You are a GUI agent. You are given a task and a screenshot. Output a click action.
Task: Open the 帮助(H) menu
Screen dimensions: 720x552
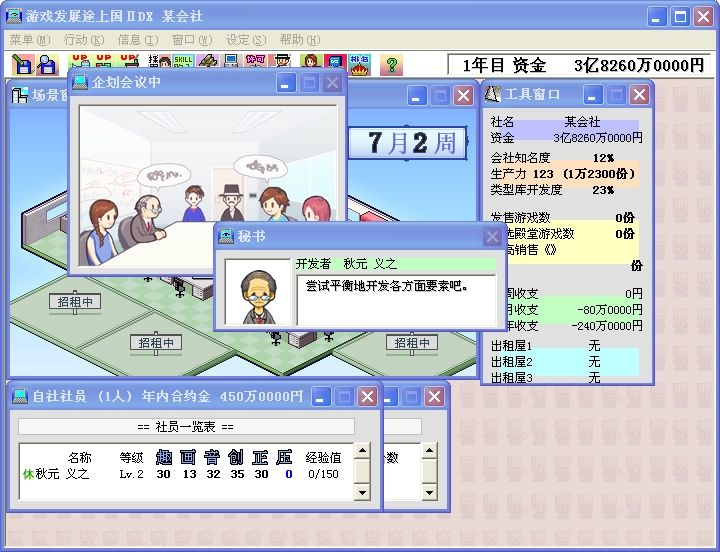coord(299,40)
